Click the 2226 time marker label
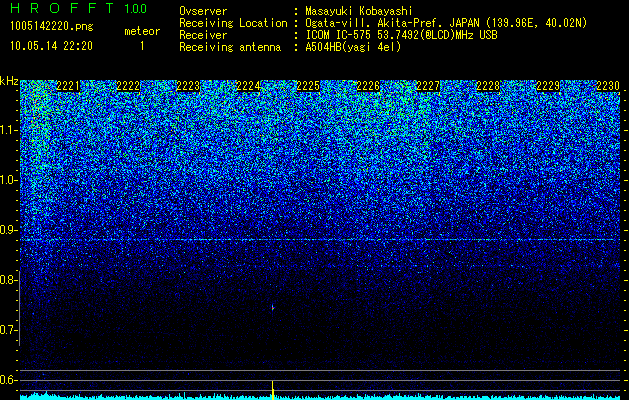The image size is (629, 400). (x=368, y=86)
